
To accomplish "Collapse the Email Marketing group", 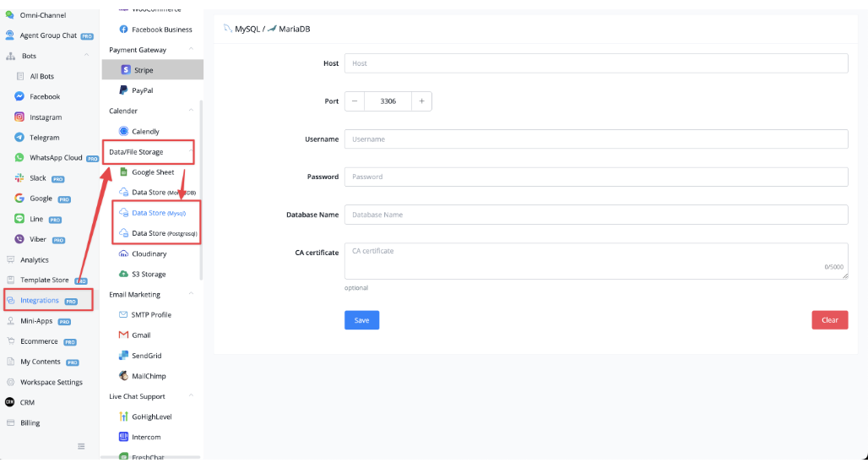I will tap(191, 295).
